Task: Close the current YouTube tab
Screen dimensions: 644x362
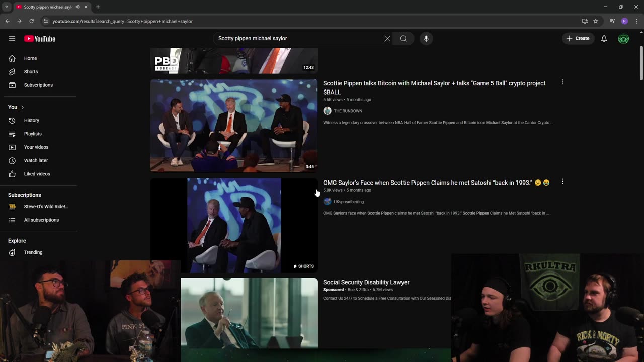Action: [86, 7]
